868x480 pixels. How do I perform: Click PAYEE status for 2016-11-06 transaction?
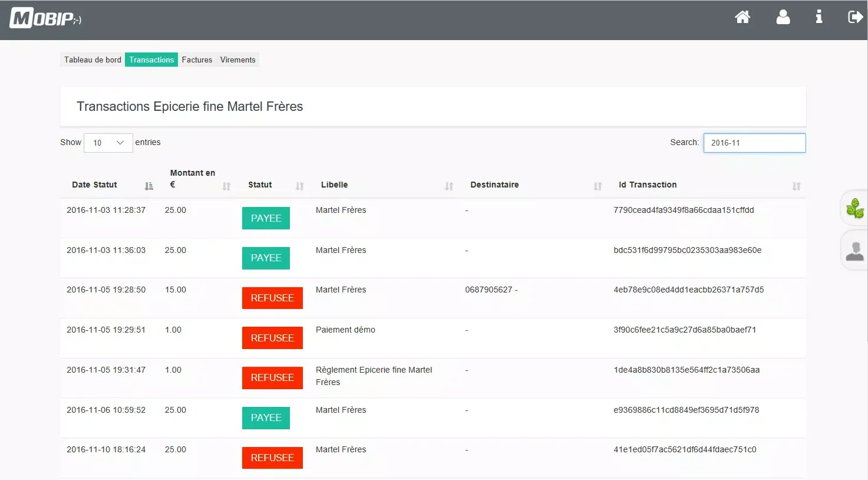(266, 417)
